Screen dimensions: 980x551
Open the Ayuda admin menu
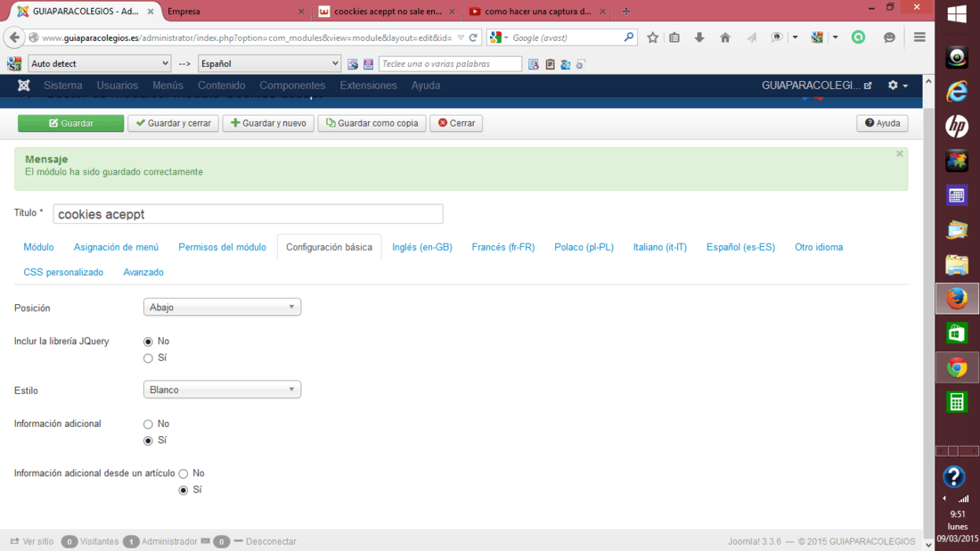(x=426, y=85)
